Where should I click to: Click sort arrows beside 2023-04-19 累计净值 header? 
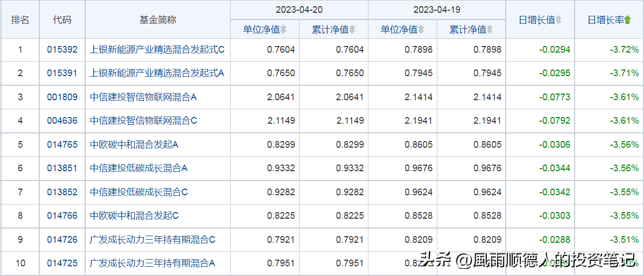click(x=490, y=30)
